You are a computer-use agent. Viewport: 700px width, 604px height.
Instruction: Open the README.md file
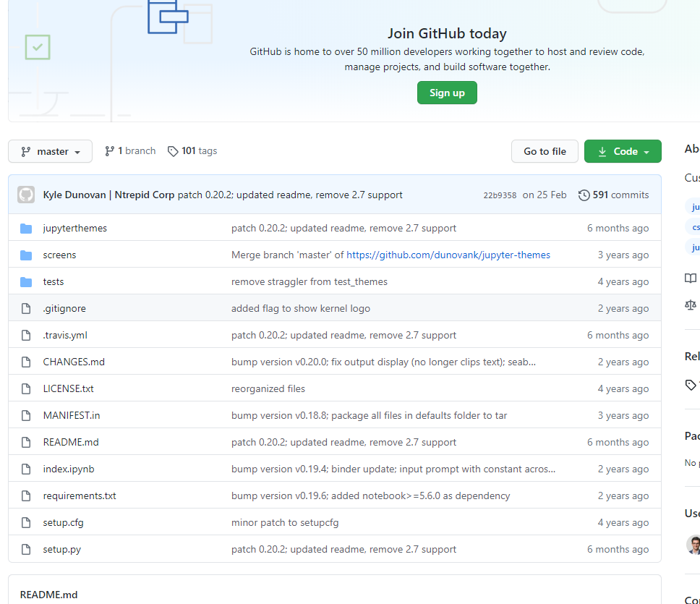(x=71, y=442)
